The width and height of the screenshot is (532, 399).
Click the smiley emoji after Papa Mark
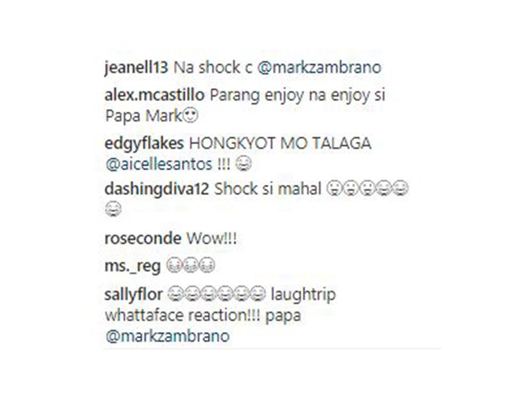[190, 115]
